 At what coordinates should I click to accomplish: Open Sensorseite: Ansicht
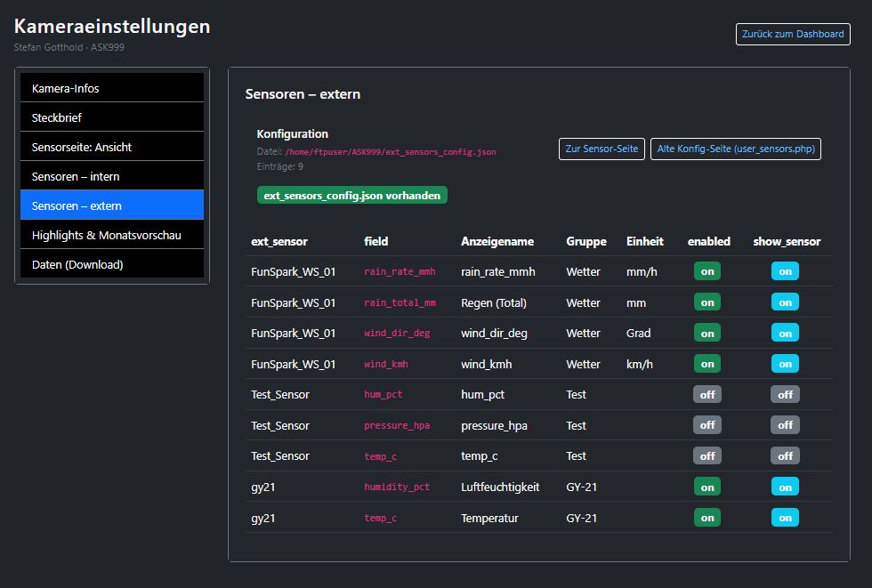click(111, 146)
